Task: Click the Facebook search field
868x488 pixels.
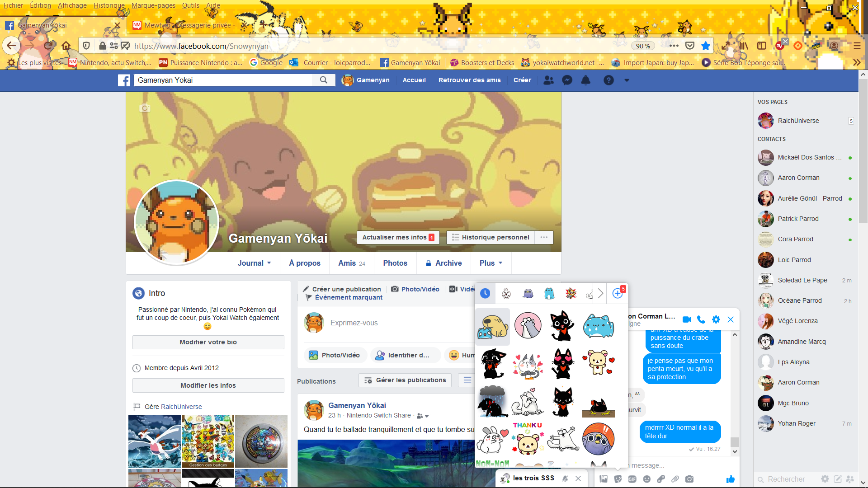Action: point(222,80)
